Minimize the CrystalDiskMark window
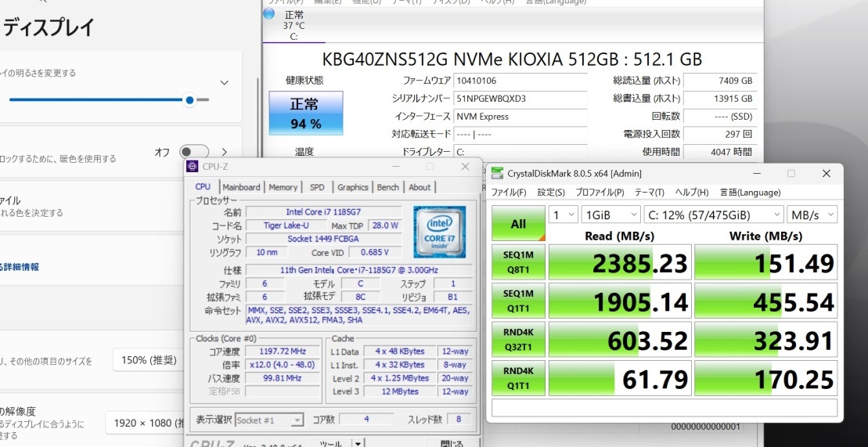This screenshot has height=447, width=868. click(756, 173)
